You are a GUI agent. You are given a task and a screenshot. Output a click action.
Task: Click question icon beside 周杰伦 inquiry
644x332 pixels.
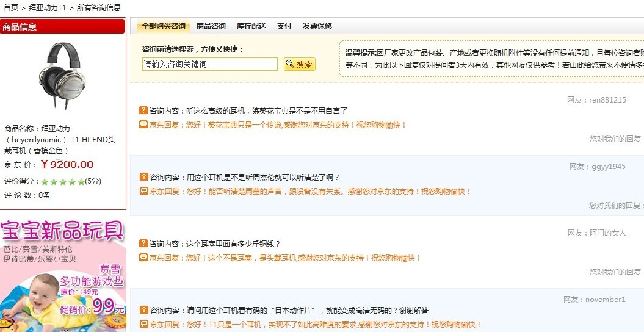click(143, 177)
